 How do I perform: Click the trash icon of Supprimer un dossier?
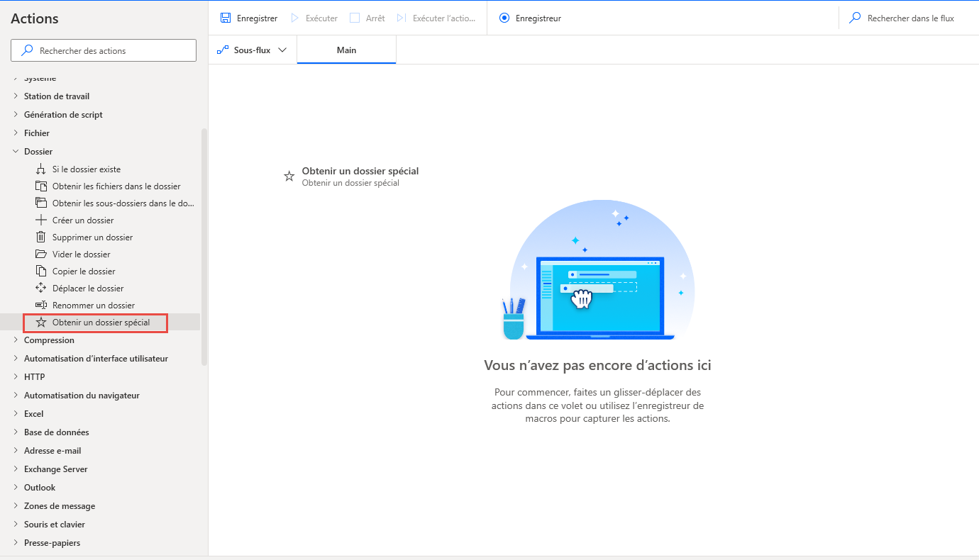tap(40, 237)
